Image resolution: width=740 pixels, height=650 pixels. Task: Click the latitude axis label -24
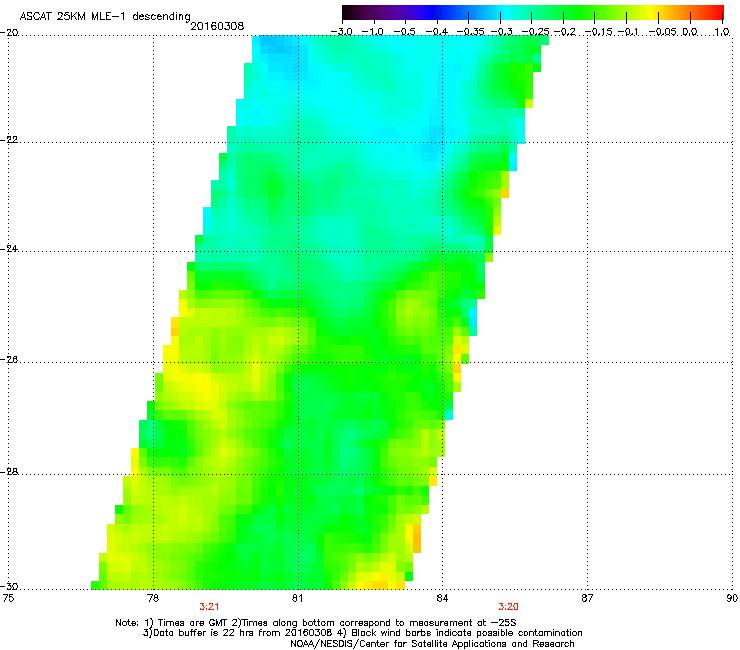click(9, 249)
